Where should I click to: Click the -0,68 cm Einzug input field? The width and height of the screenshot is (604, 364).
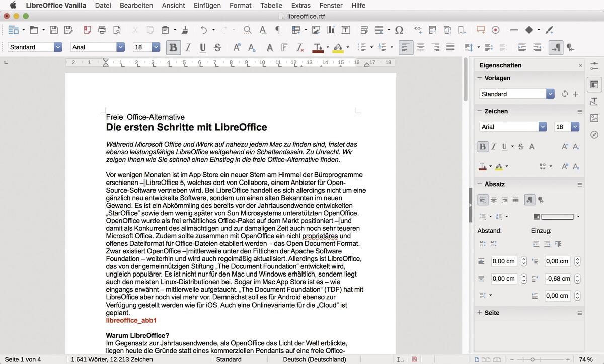(557, 278)
